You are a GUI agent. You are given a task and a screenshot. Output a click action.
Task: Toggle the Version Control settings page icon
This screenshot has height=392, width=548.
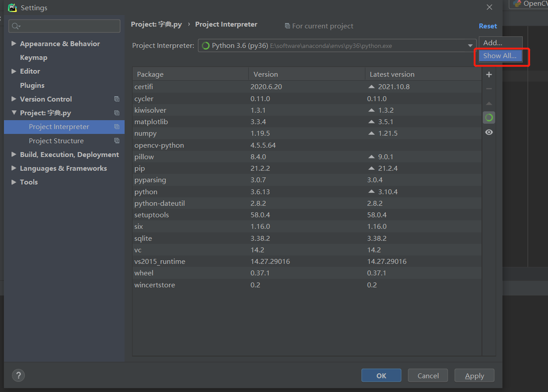117,99
